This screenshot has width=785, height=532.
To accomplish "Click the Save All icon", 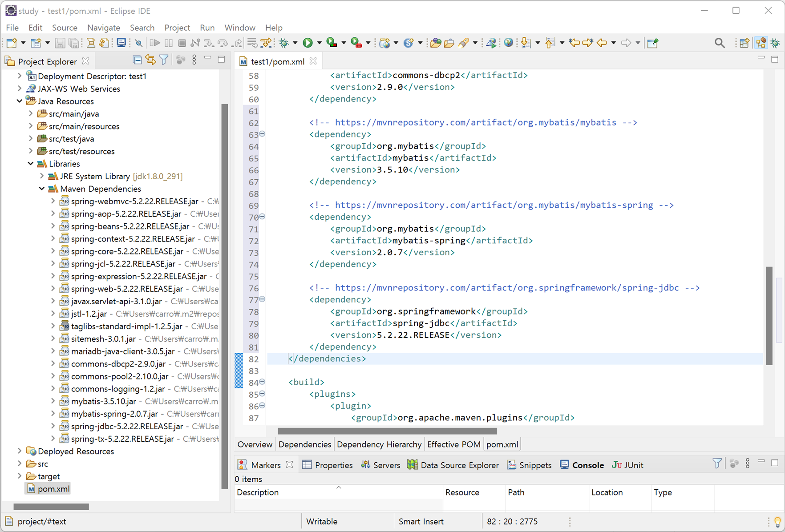I will pyautogui.click(x=74, y=43).
